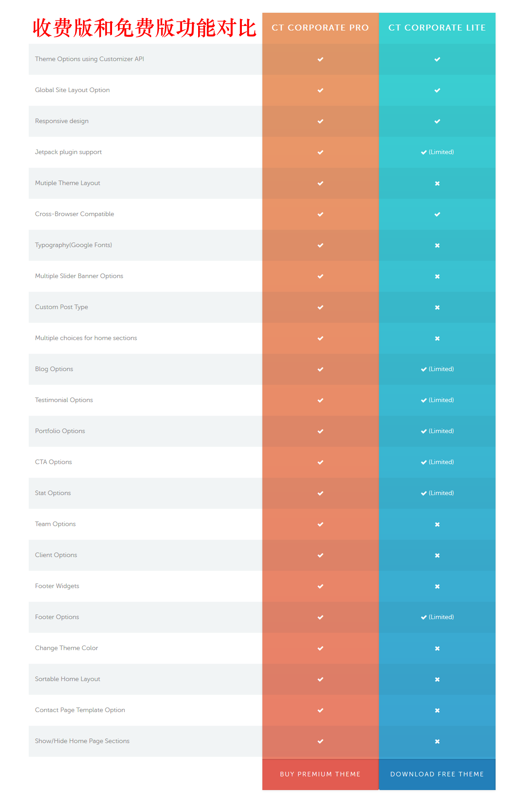Click Pro checkmark for Responsive design
Viewport: 532px width, 806px height.
pos(321,121)
